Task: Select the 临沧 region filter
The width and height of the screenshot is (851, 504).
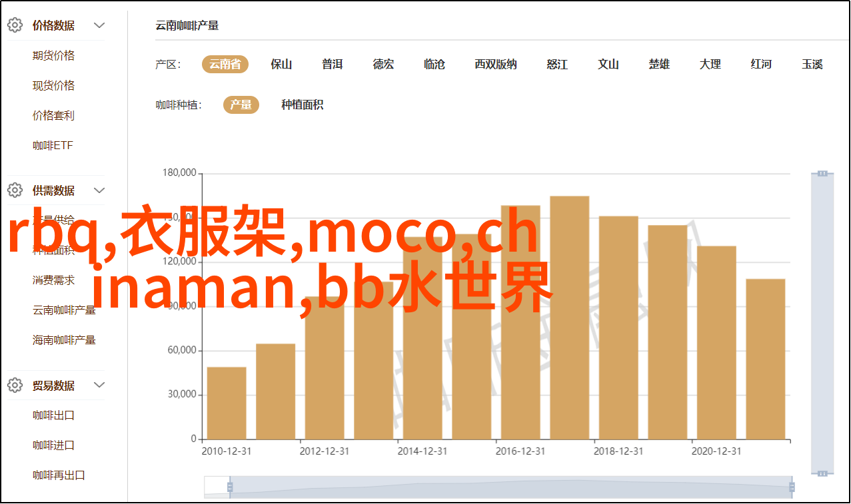Action: point(434,65)
